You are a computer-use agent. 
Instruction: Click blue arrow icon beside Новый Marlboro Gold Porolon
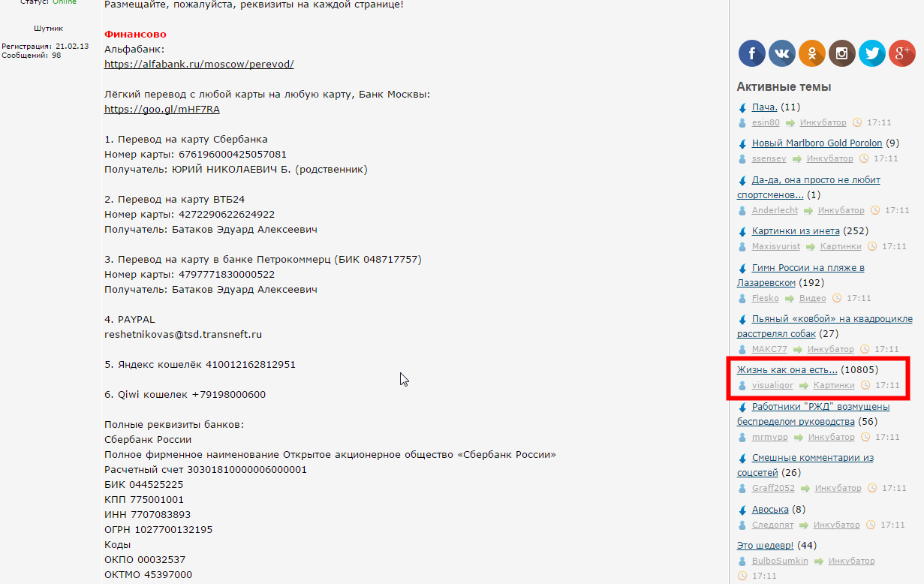pos(742,144)
